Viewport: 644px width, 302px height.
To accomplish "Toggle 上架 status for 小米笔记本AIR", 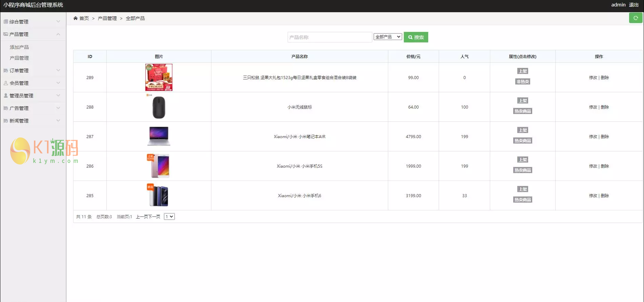I will click(x=523, y=130).
